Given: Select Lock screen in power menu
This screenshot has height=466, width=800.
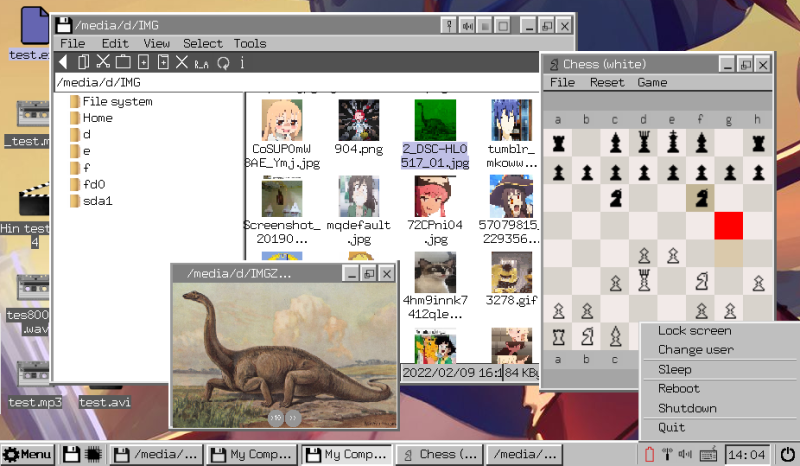Looking at the screenshot, I should [x=694, y=330].
